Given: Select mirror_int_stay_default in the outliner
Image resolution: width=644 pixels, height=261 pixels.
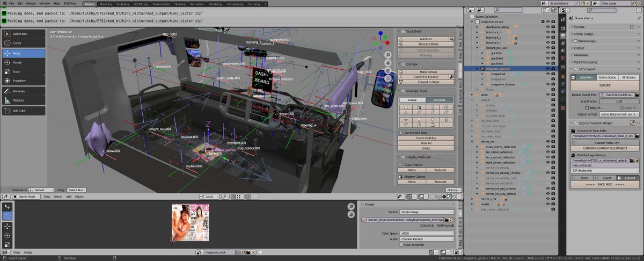Looking at the screenshot, I should pos(500,194).
